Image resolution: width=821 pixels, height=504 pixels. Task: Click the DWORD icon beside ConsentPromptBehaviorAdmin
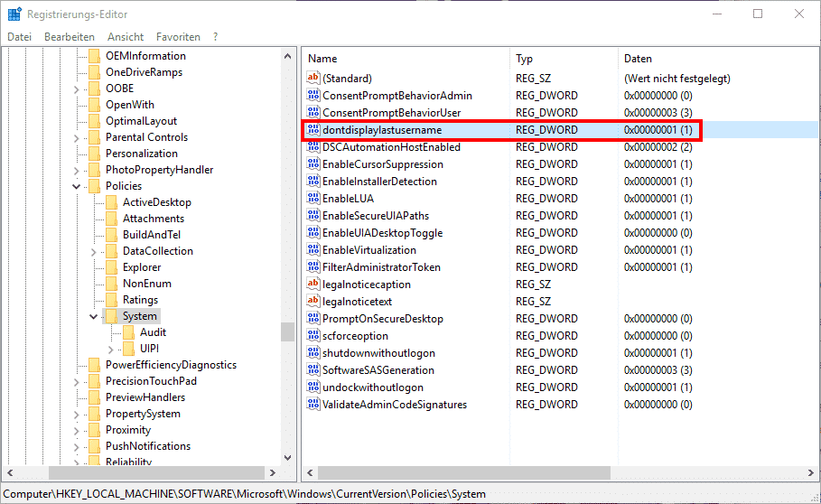[x=313, y=95]
